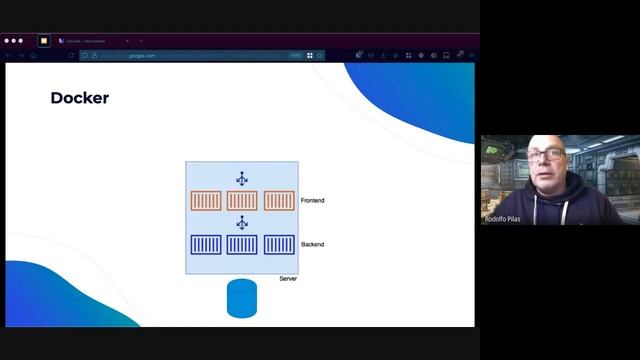This screenshot has height=360, width=640.
Task: Select the open browser tab title
Action: [85, 41]
